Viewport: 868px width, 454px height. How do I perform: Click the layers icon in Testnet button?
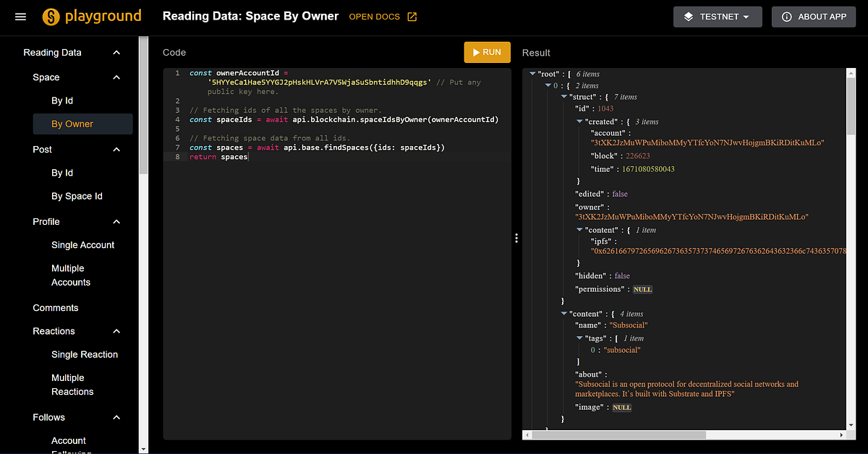689,17
